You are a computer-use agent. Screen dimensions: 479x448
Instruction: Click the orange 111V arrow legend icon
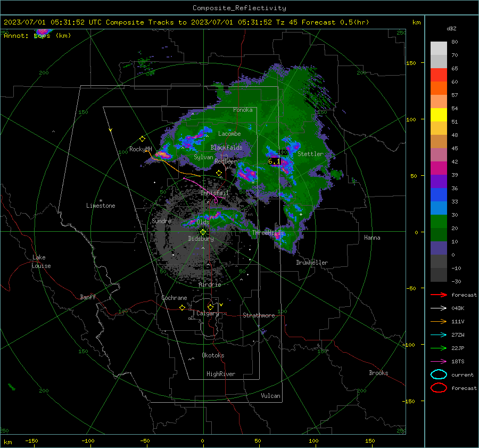point(439,321)
